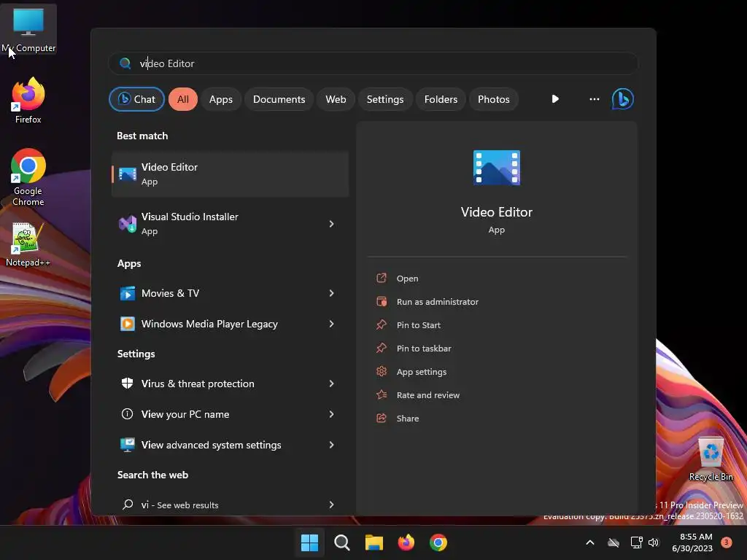Click the volume speaker tray icon
The width and height of the screenshot is (747, 560).
(654, 542)
